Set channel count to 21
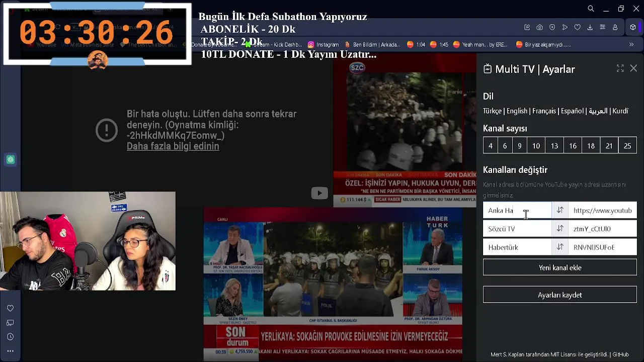Viewport: 644px width, 362px height. (x=609, y=146)
